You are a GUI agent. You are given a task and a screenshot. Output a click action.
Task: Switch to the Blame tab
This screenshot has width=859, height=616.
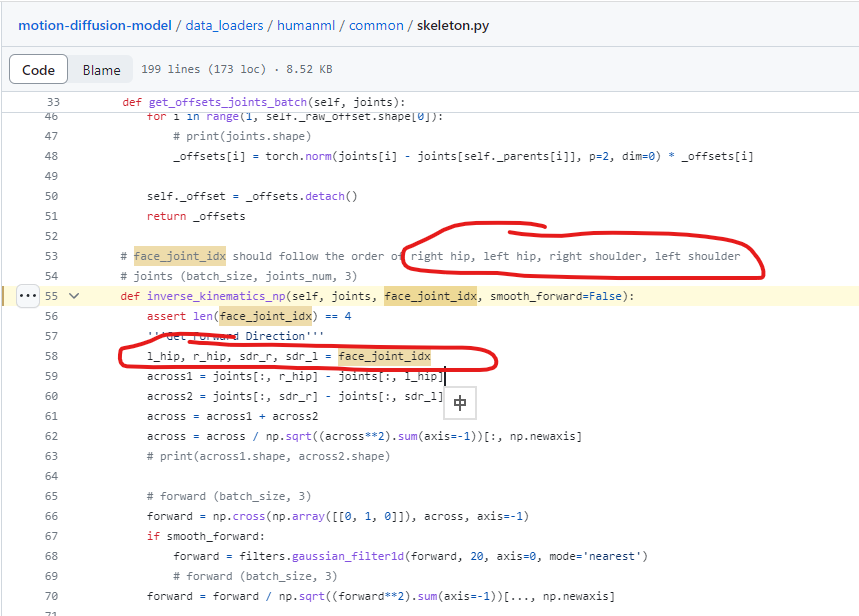click(x=101, y=69)
